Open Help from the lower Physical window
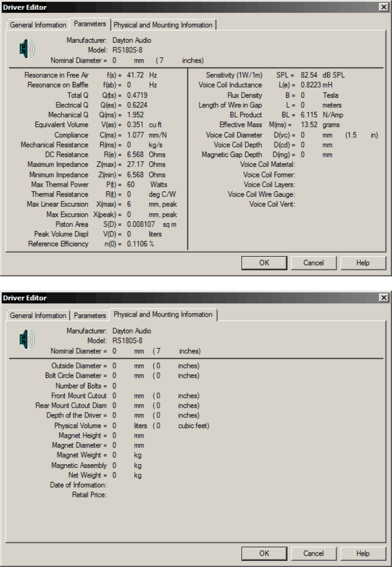The height and width of the screenshot is (567, 392). click(362, 553)
